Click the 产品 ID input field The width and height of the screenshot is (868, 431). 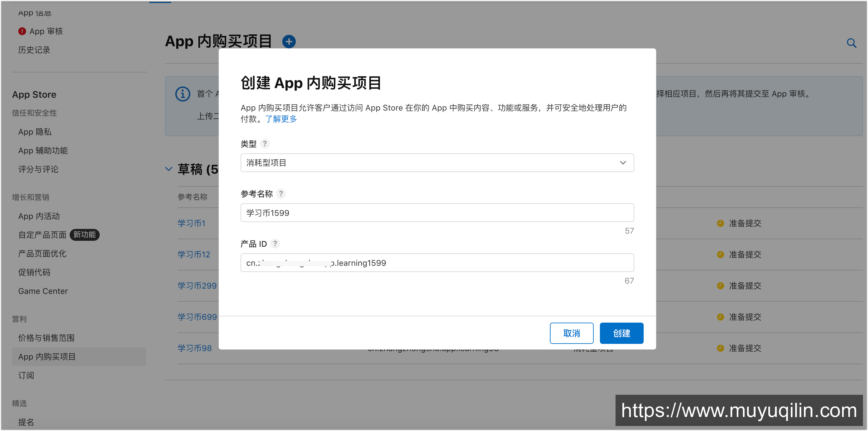point(437,263)
